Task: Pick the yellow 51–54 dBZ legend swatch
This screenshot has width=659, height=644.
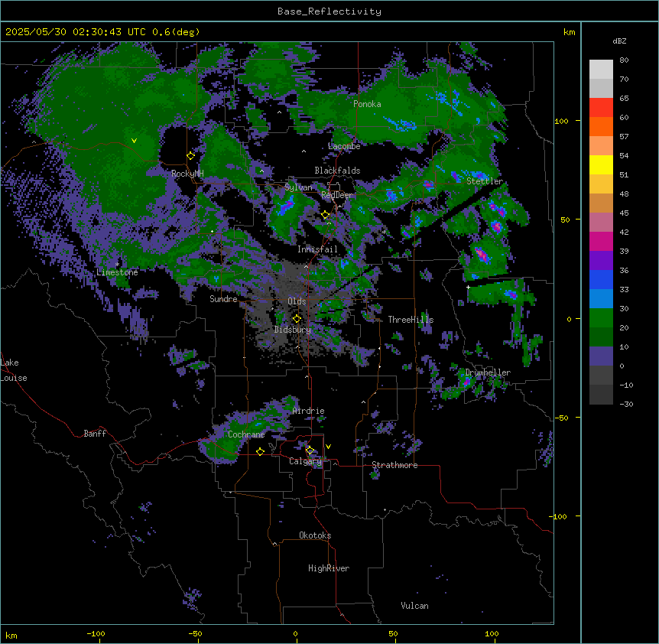Action: [601, 164]
